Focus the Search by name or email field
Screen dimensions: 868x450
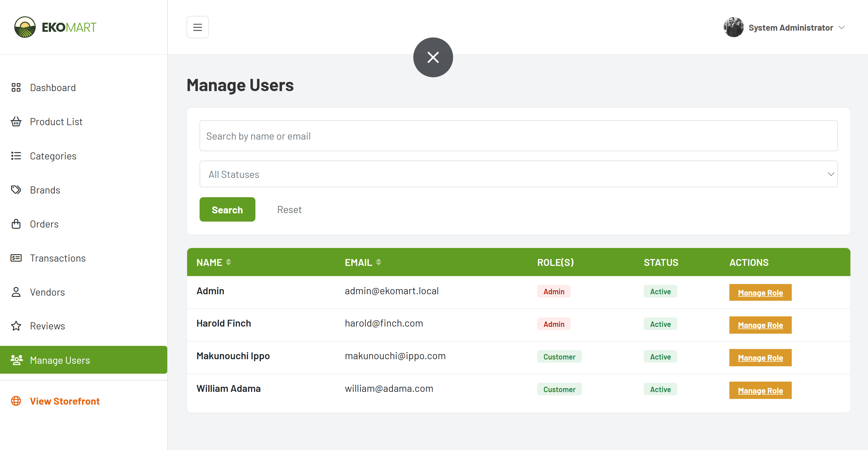click(x=518, y=136)
